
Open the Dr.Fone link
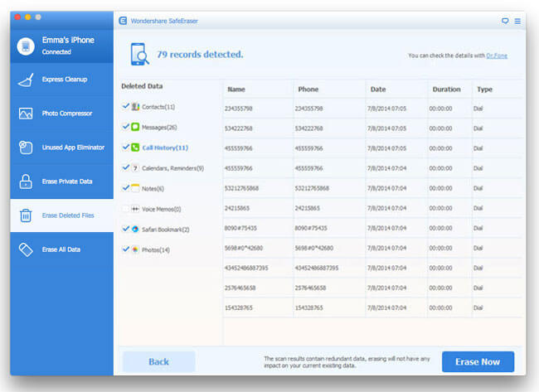(497, 56)
